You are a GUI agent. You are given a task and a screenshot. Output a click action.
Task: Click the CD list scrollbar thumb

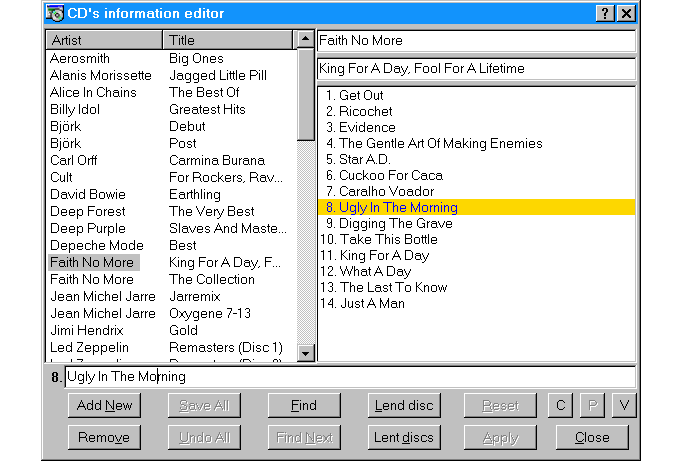(306, 95)
